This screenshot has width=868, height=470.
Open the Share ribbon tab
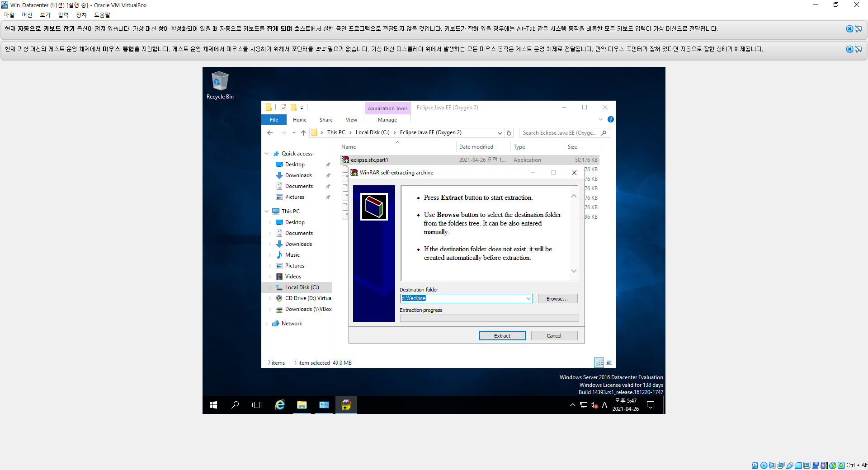pos(326,120)
